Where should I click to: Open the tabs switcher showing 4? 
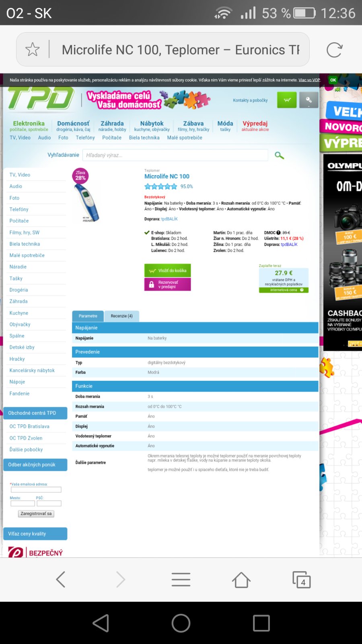(302, 580)
